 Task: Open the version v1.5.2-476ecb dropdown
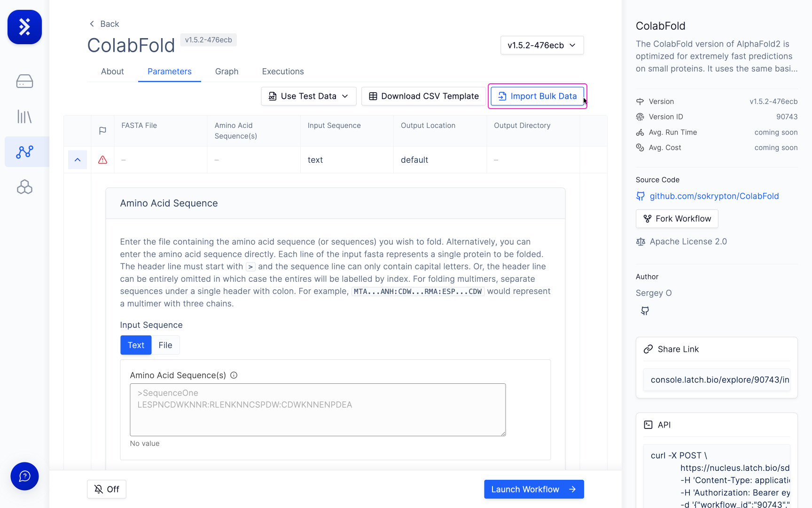[542, 45]
